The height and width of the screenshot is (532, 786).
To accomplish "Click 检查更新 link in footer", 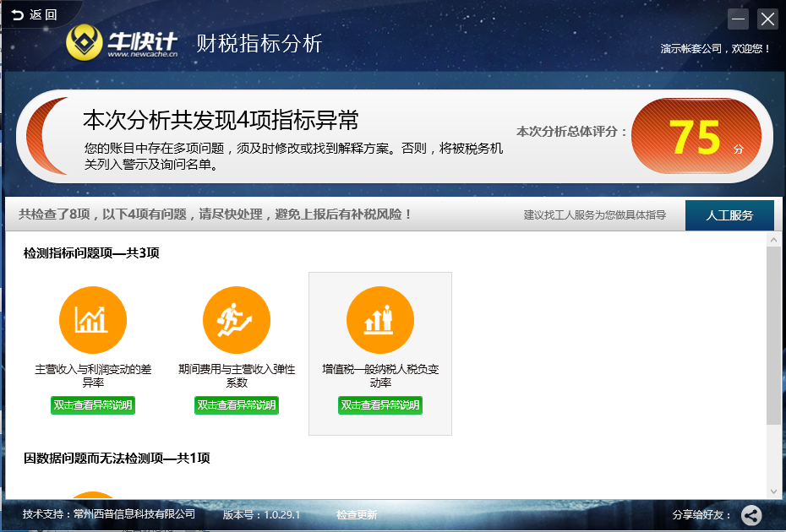I will pos(357,515).
